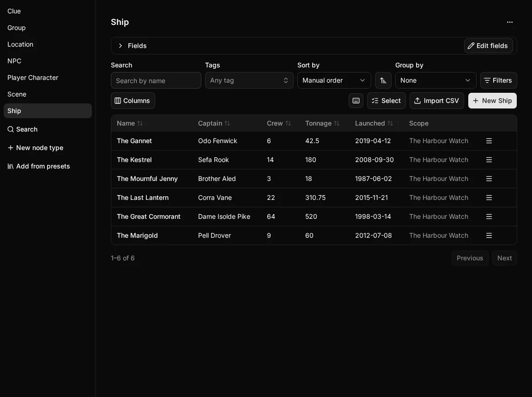Open row menu for The Last Lantern

click(489, 198)
